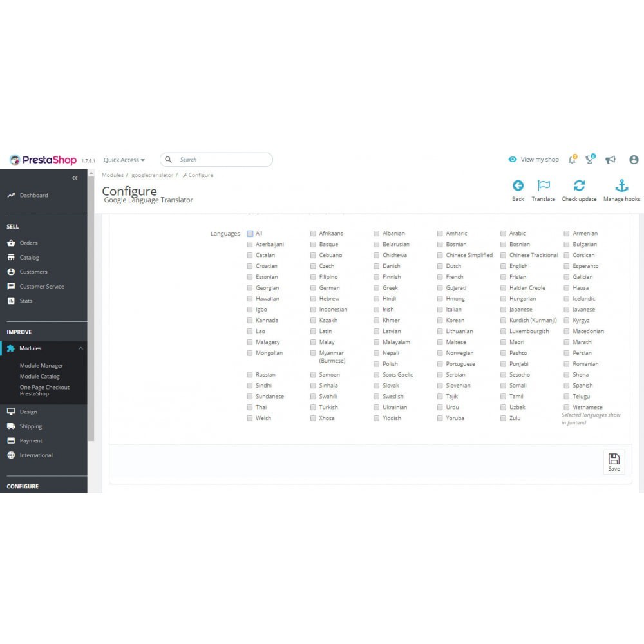The height and width of the screenshot is (644, 644).
Task: Click the Customer Service chat icon
Action: [11, 287]
